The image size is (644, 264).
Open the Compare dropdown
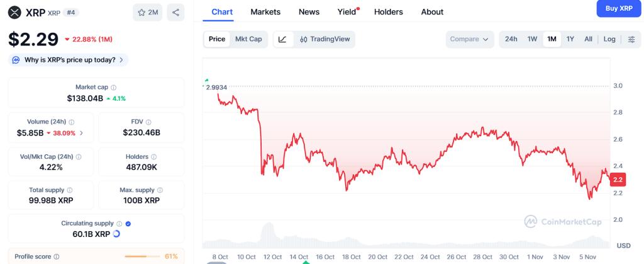point(469,39)
